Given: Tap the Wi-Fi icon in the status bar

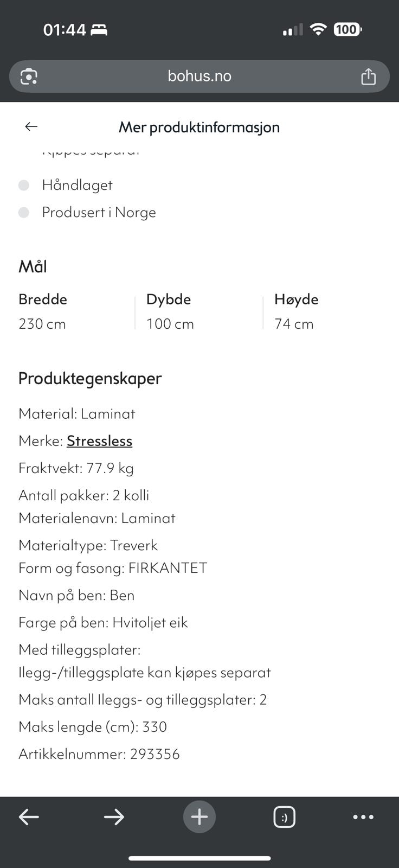Looking at the screenshot, I should coord(319,29).
